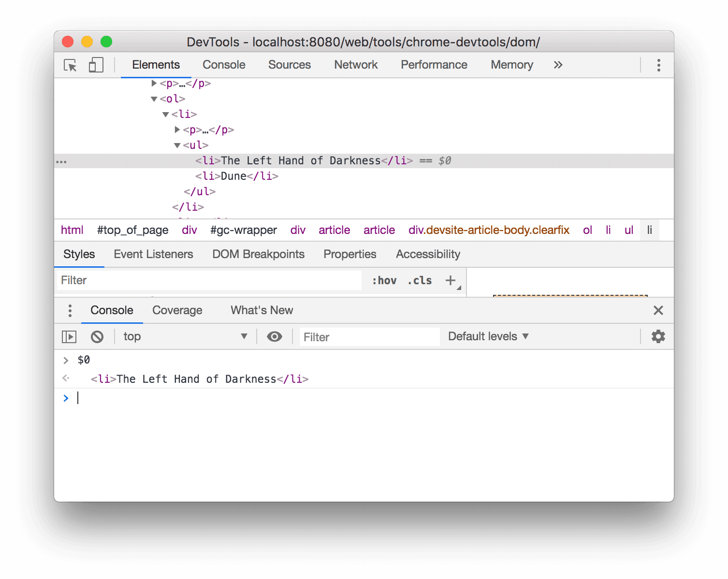The image size is (728, 579).
Task: Select the first article breadcrumb
Action: coord(334,230)
